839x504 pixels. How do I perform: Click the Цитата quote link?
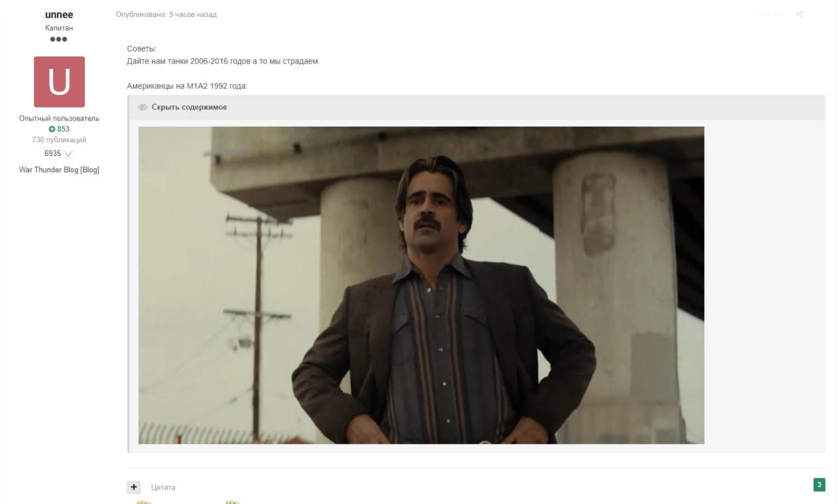pos(163,488)
